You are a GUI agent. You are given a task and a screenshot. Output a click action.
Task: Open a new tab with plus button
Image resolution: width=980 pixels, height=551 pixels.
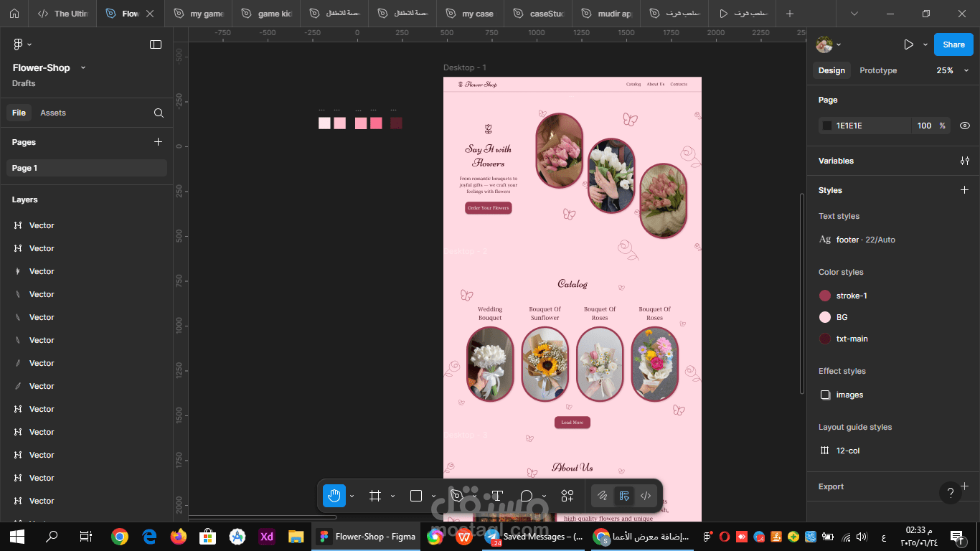(x=790, y=14)
